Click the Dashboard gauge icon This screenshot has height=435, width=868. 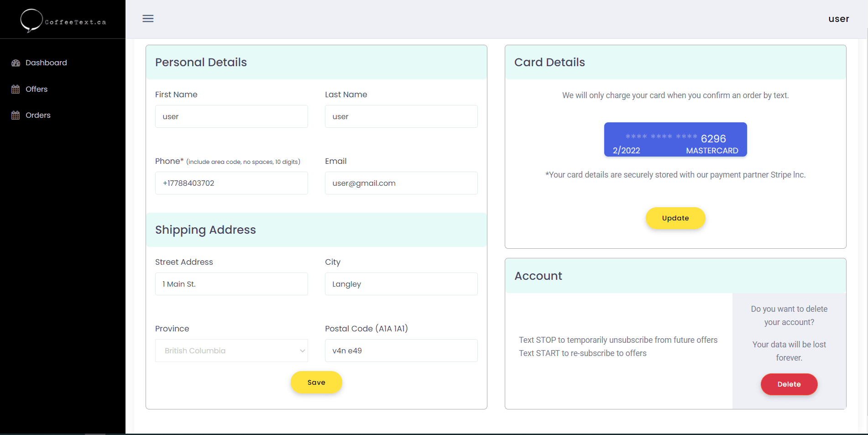click(16, 63)
